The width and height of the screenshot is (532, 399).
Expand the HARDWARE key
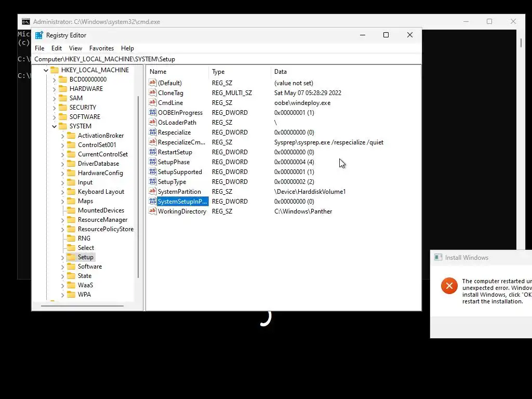54,89
